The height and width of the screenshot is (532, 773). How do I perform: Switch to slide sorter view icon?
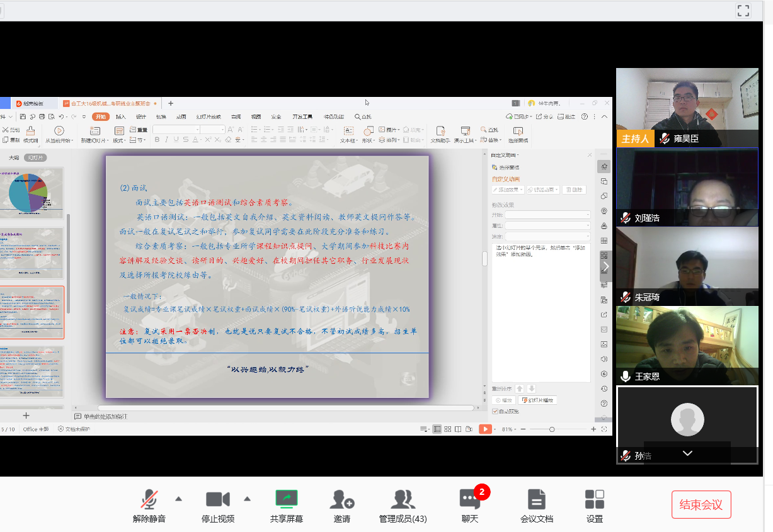[x=447, y=429]
